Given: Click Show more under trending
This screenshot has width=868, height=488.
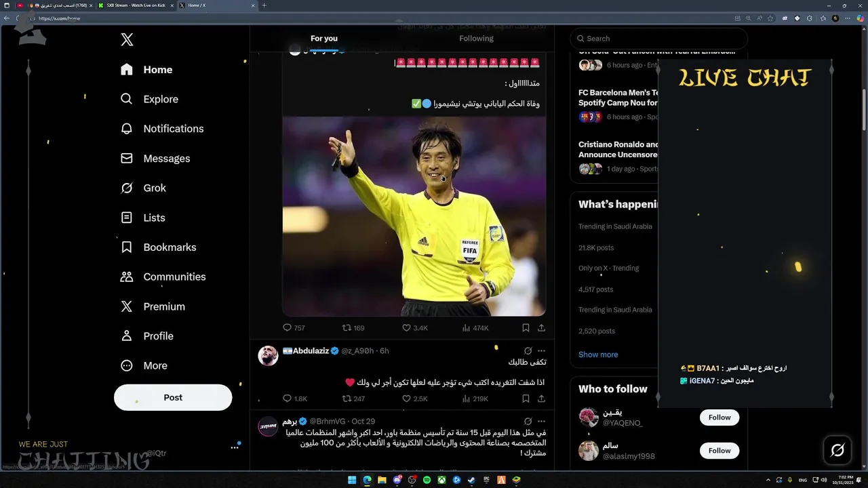Looking at the screenshot, I should pyautogui.click(x=598, y=354).
